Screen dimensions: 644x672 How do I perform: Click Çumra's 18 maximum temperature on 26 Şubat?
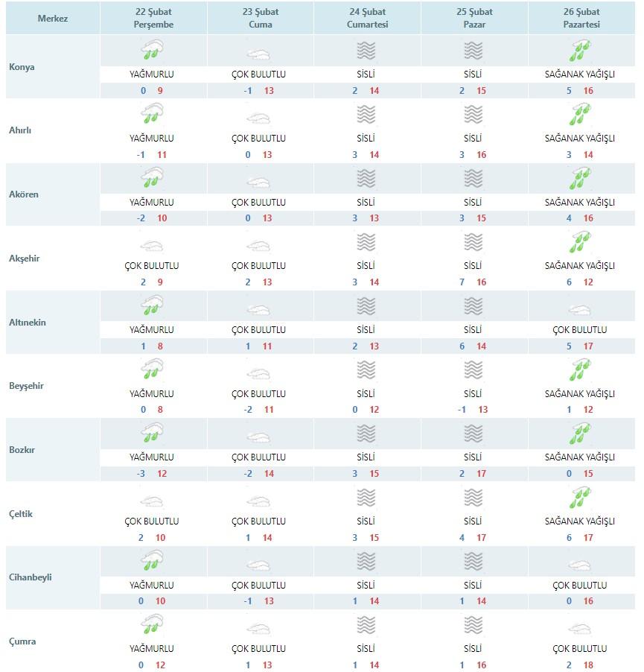pyautogui.click(x=588, y=665)
